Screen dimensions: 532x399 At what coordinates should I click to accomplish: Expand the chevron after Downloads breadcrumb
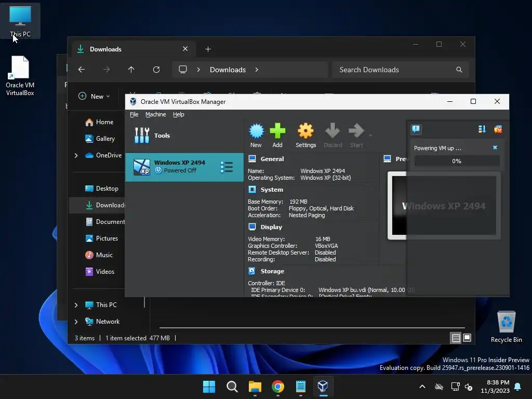pos(257,70)
